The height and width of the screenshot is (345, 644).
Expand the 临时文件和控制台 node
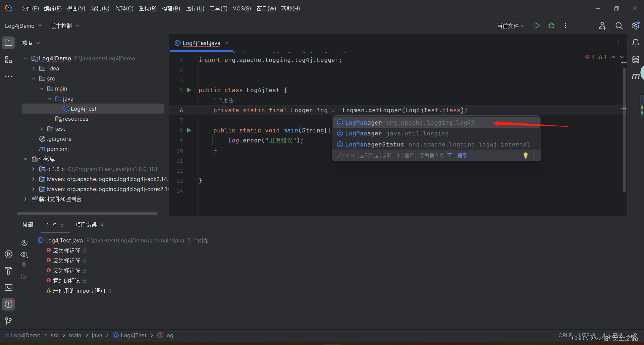pos(25,199)
